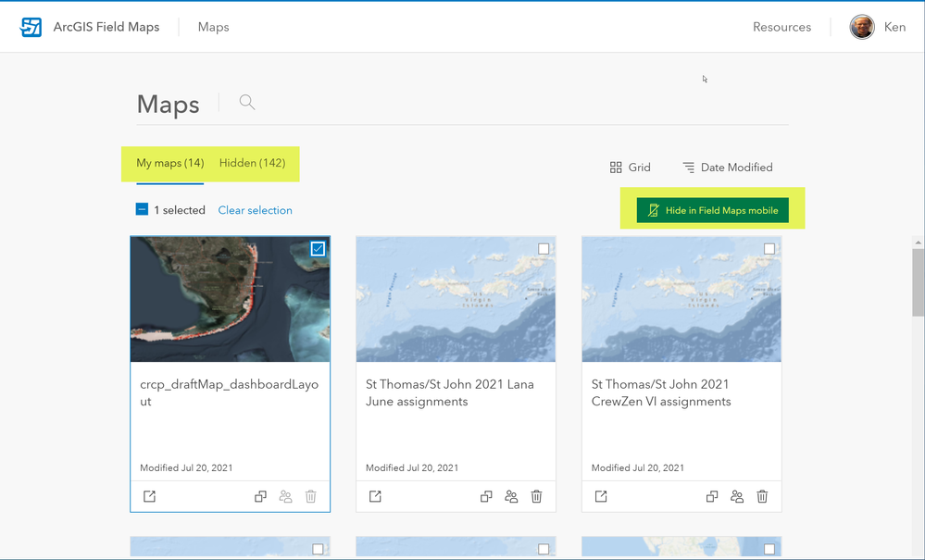Screen dimensions: 925x560
Task: Click the crcp_draftMap_dashboardLayout Florida thumbnail
Action: coord(230,300)
